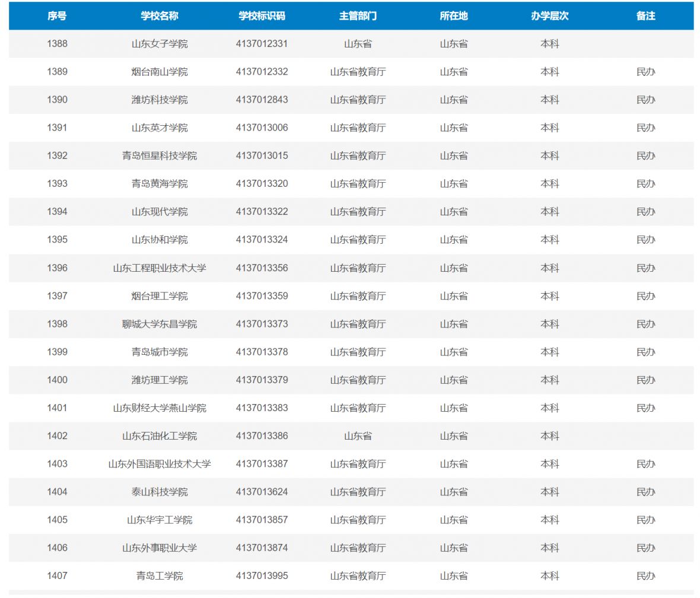Click 民办 remark in row 1390
The image size is (700, 598).
pyautogui.click(x=645, y=100)
